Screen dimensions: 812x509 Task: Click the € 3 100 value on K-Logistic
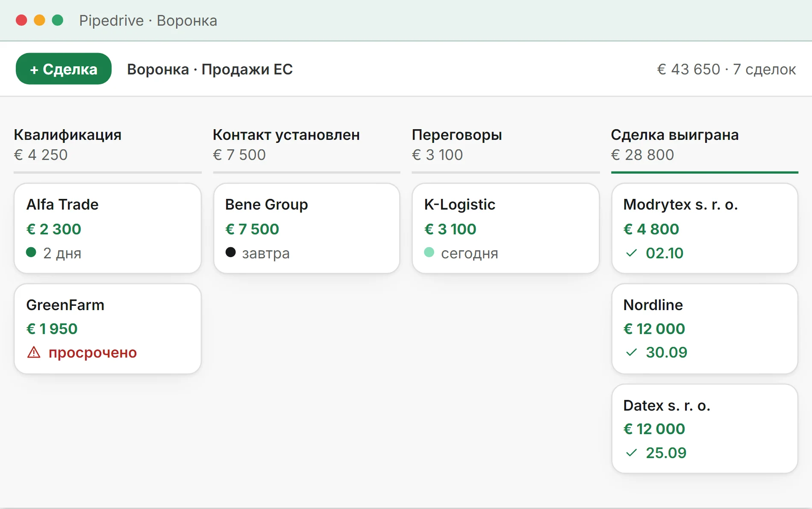click(x=450, y=229)
